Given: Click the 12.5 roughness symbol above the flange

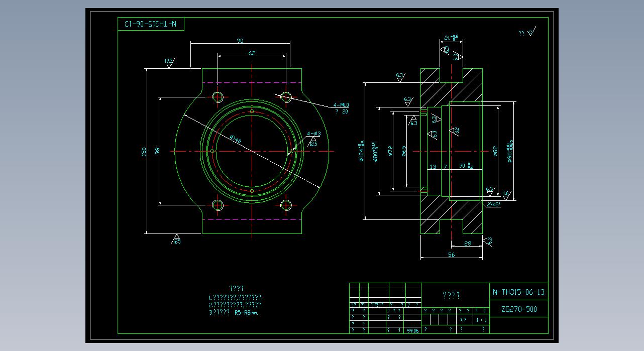Looking at the screenshot, I should tap(169, 63).
